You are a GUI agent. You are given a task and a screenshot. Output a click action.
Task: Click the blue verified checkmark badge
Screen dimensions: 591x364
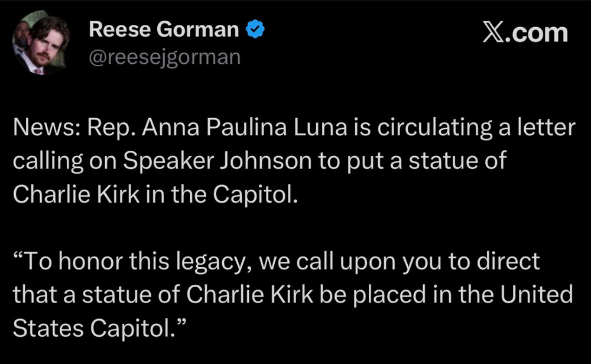(255, 30)
